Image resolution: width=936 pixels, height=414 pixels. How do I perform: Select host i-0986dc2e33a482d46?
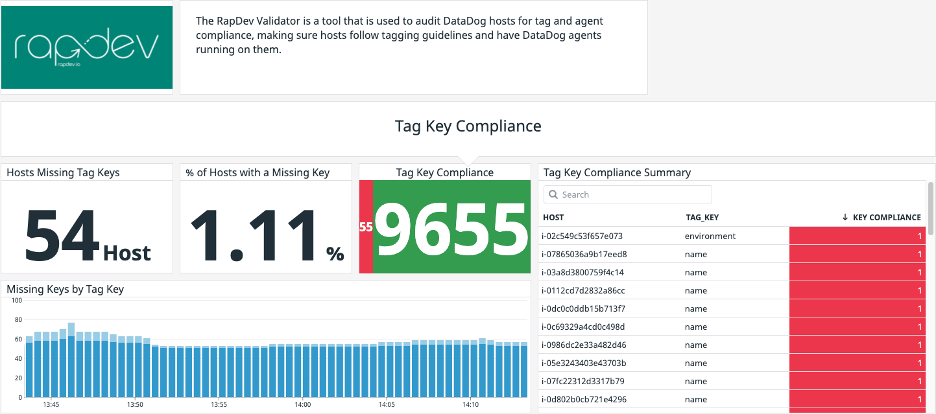(583, 345)
